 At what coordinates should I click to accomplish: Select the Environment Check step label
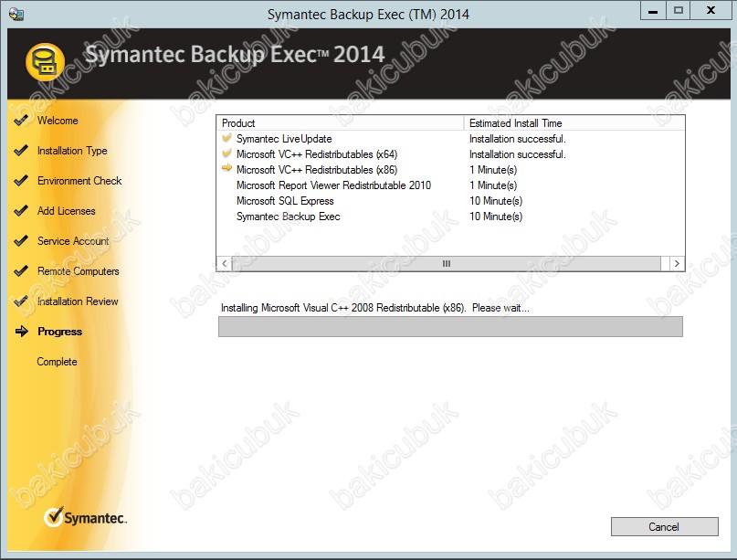coord(79,181)
